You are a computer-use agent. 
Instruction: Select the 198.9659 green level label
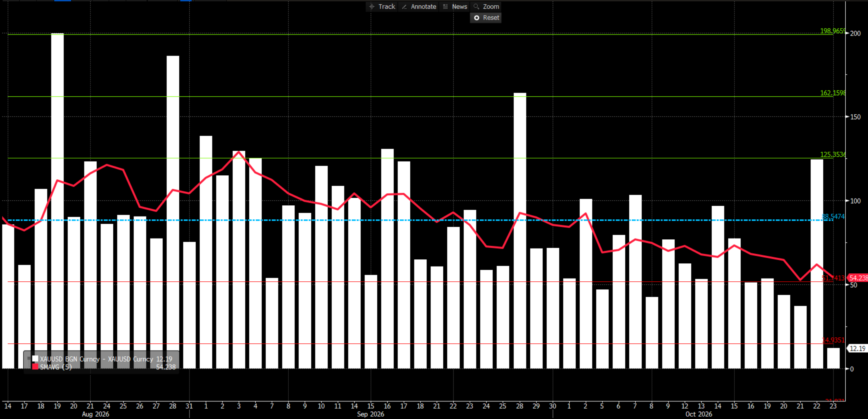coord(833,31)
